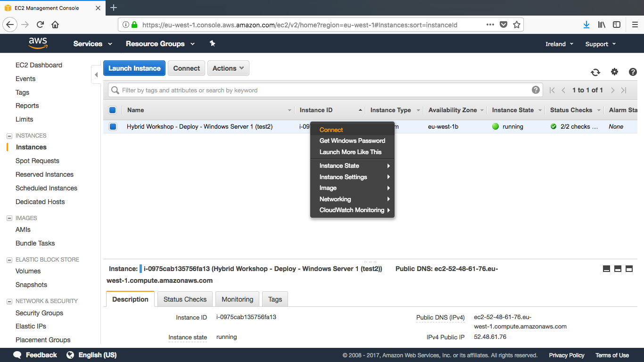Switch to the Status Checks tab

[185, 299]
